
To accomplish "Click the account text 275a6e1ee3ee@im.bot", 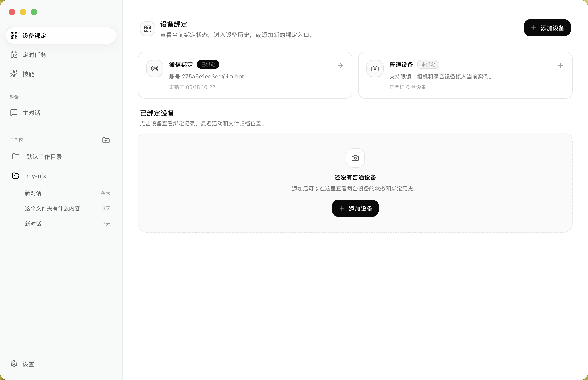I will click(x=213, y=77).
